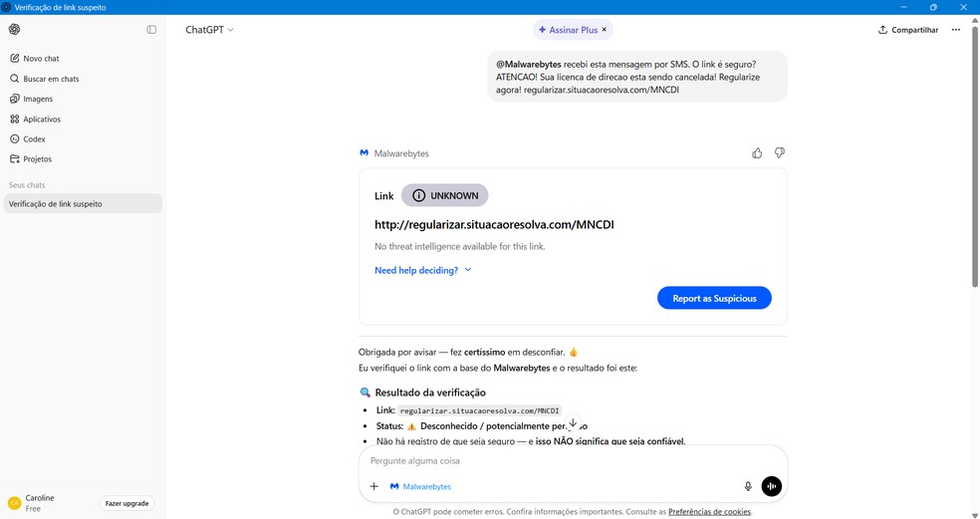The width and height of the screenshot is (980, 519).
Task: Restore down the ChatGPT window
Action: [x=933, y=7]
